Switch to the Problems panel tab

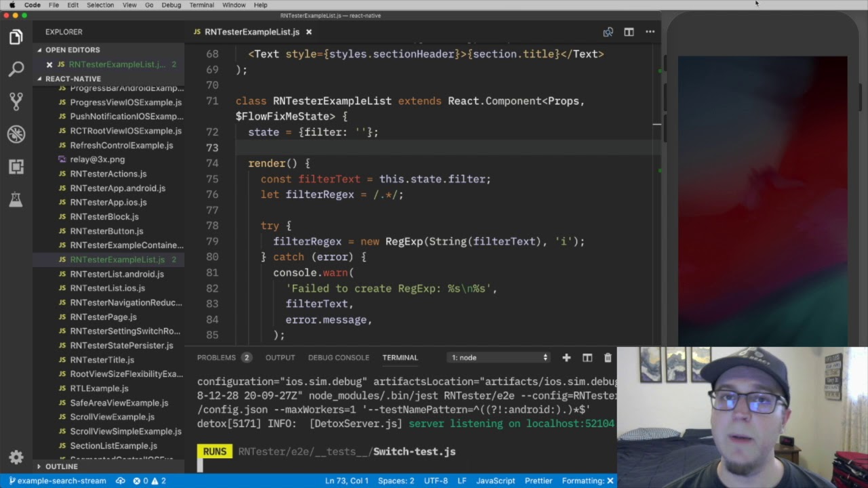[224, 357]
